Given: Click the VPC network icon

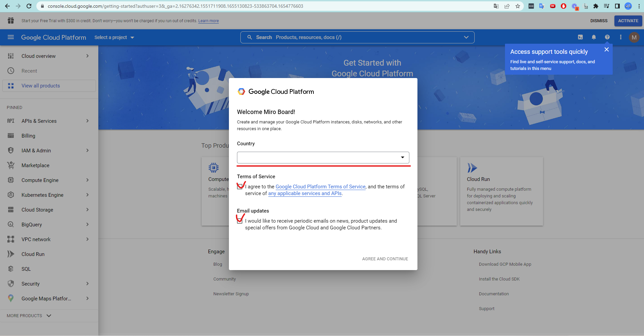Looking at the screenshot, I should point(11,239).
